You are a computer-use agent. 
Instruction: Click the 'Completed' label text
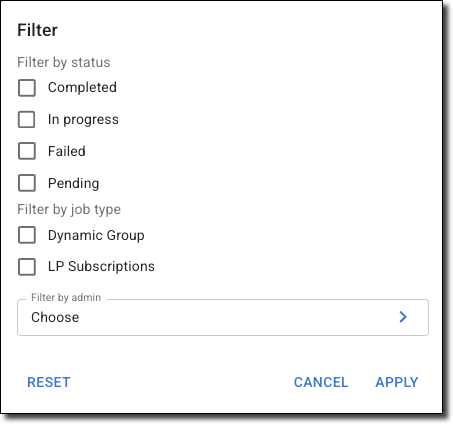pyautogui.click(x=82, y=87)
